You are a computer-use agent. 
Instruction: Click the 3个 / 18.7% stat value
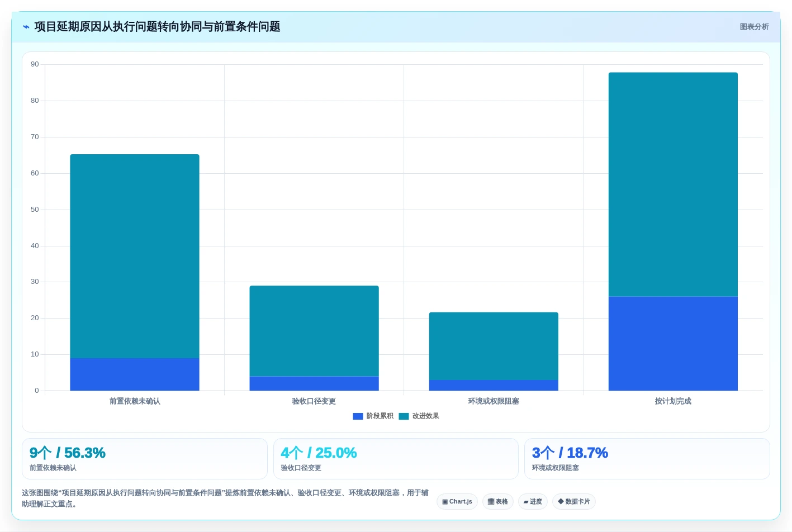pos(570,453)
